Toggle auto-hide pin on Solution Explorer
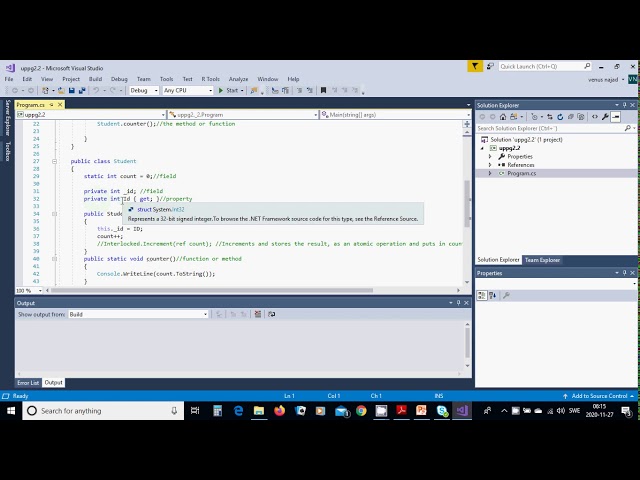This screenshot has width=640, height=480. [624, 105]
